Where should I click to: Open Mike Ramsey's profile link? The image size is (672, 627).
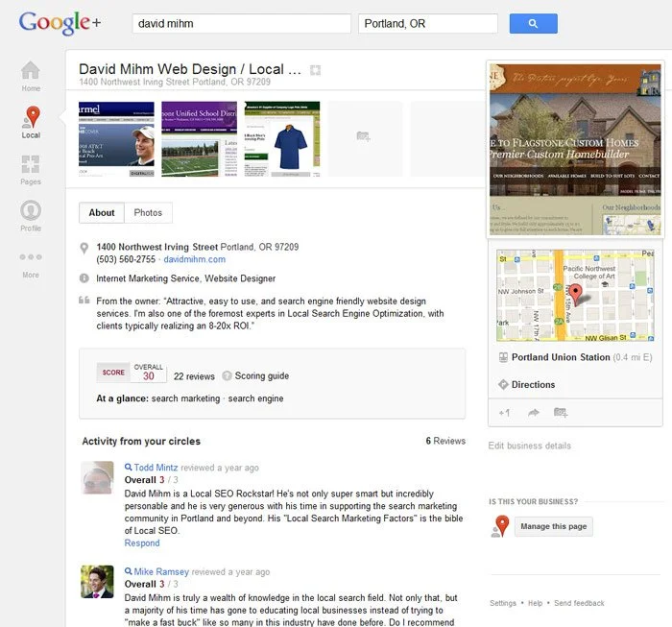point(161,571)
